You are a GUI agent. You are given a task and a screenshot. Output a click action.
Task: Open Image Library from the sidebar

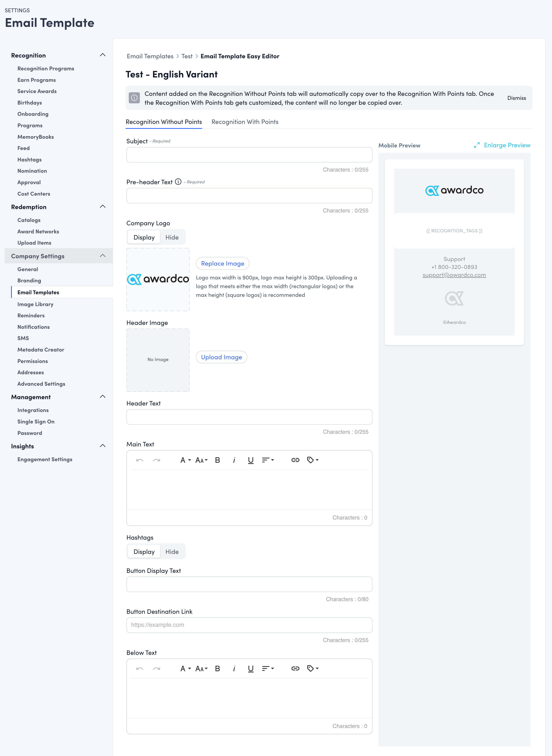pos(35,304)
